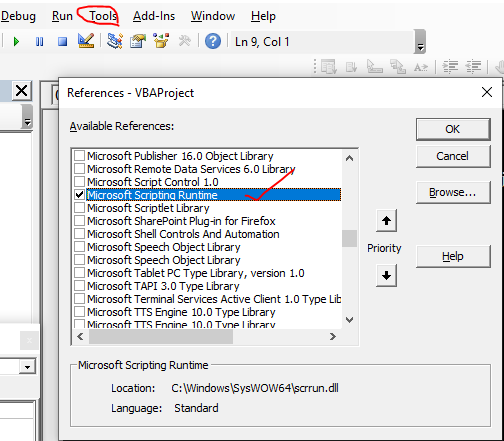Image resolution: width=504 pixels, height=441 pixels.
Task: Enable Microsoft Shell Controls And Automation
Action: tap(79, 234)
